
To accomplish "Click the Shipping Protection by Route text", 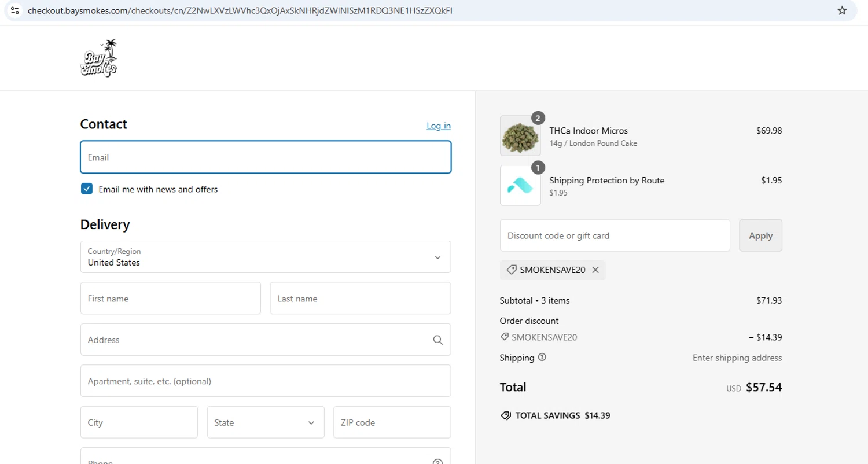I will tap(607, 181).
